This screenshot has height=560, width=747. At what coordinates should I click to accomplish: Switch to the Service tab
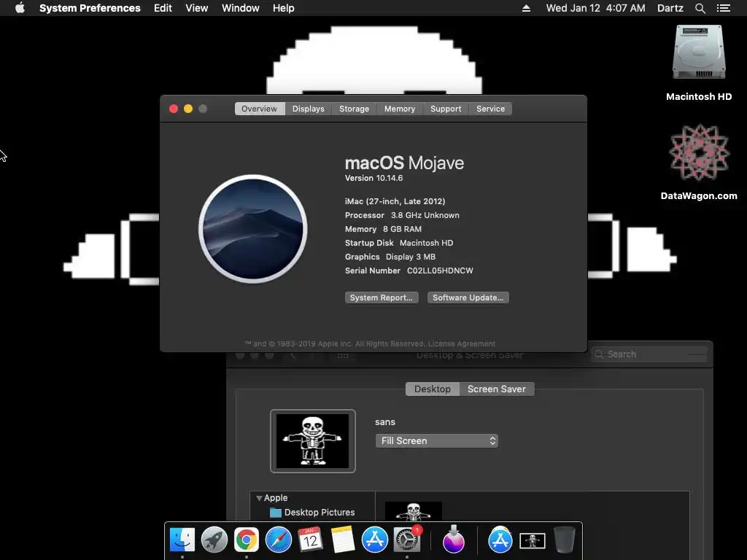click(x=490, y=109)
